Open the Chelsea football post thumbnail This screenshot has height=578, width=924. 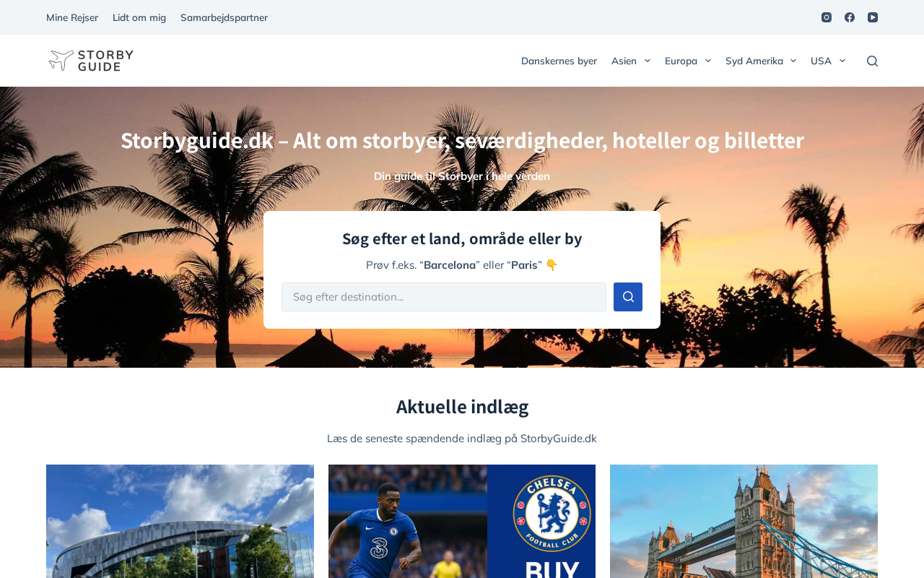[462, 521]
